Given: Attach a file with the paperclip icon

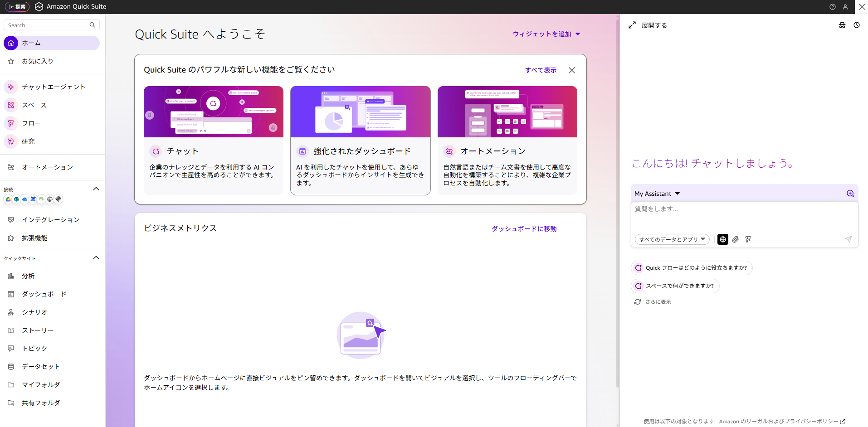Looking at the screenshot, I should pos(735,239).
